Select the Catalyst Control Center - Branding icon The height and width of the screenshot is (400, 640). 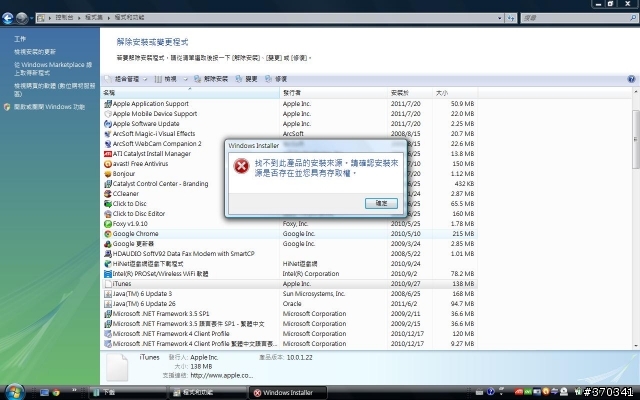tap(108, 184)
